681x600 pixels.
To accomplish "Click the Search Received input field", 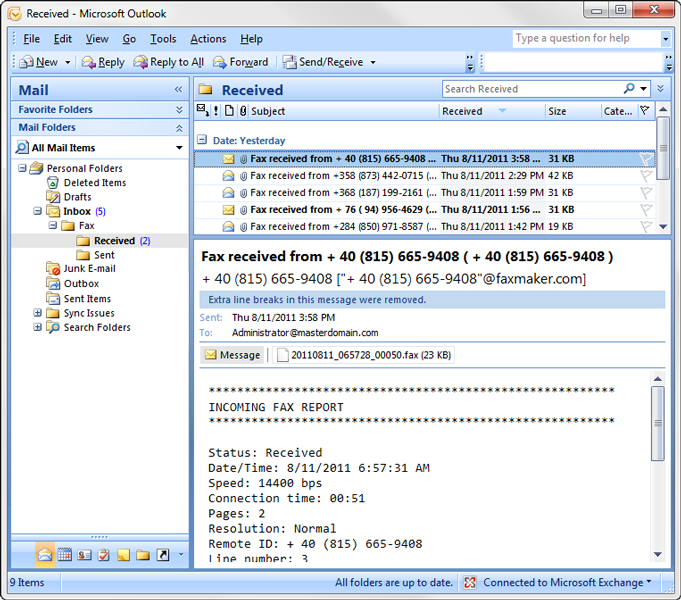I will 532,89.
